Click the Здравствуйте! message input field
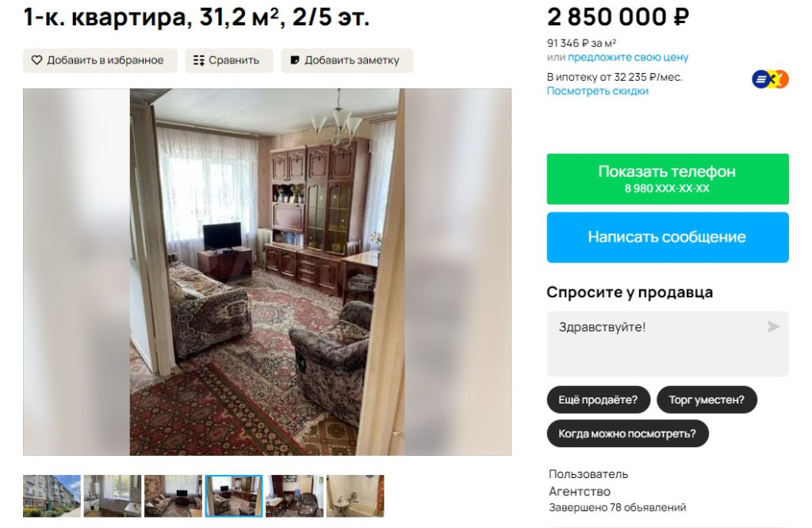The height and width of the screenshot is (528, 812). pos(668,344)
